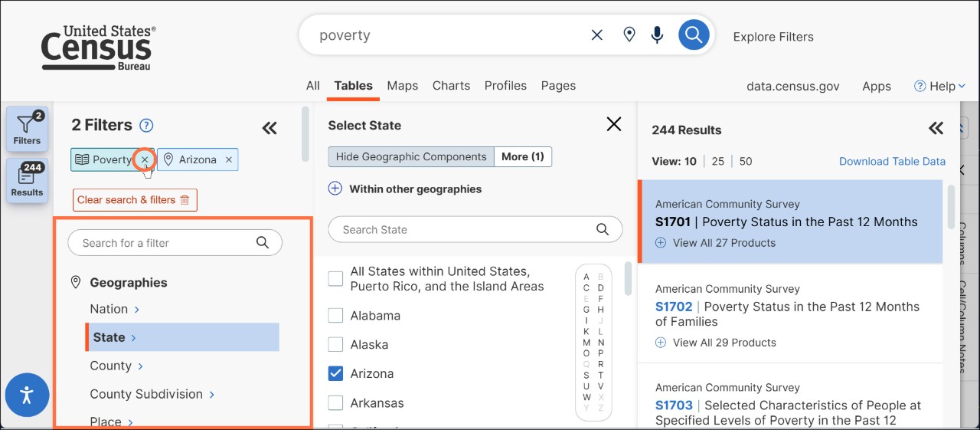Collapse the filters panel with double chevron
Screen dimensions: 980x430
coord(269,128)
